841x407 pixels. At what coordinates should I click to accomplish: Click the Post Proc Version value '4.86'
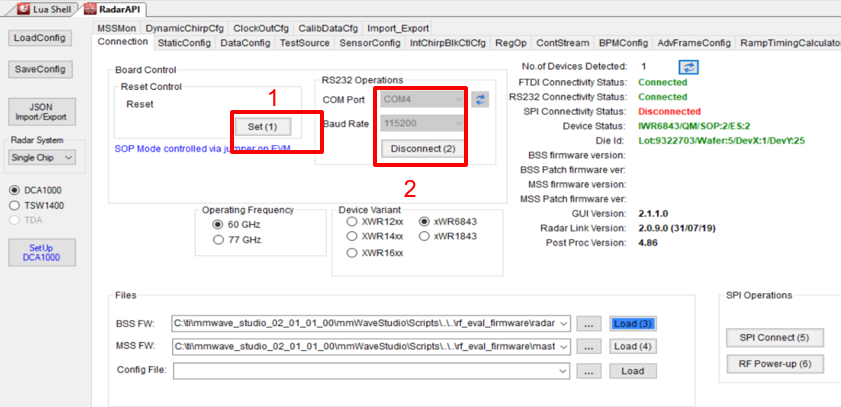tap(648, 243)
